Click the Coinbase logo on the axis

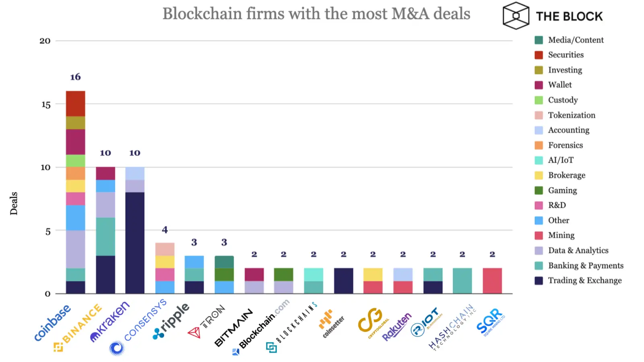point(52,323)
